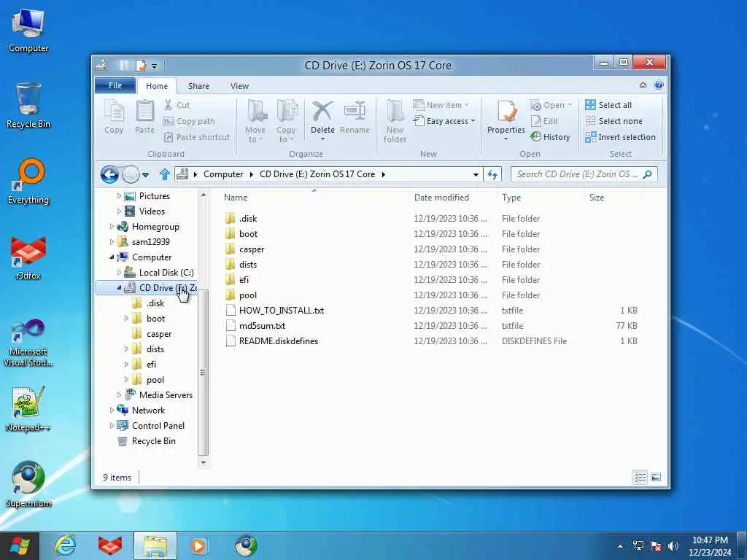Click Invert selection in ribbon
Viewport: 747px width, 560px height.
tap(620, 137)
